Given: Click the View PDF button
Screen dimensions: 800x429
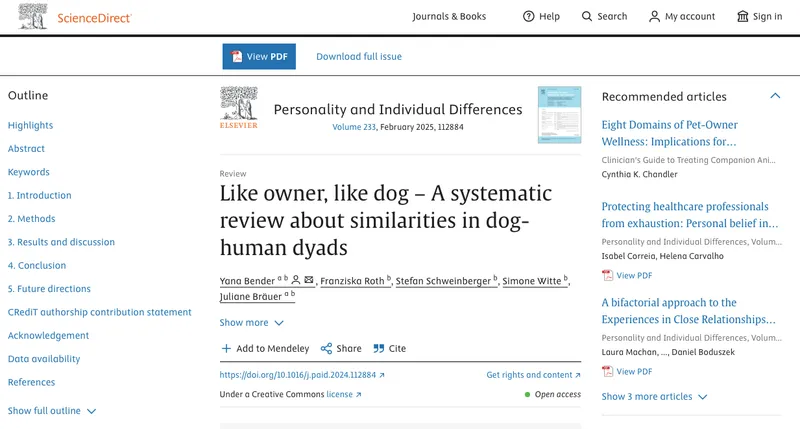Looking at the screenshot, I should click(259, 57).
